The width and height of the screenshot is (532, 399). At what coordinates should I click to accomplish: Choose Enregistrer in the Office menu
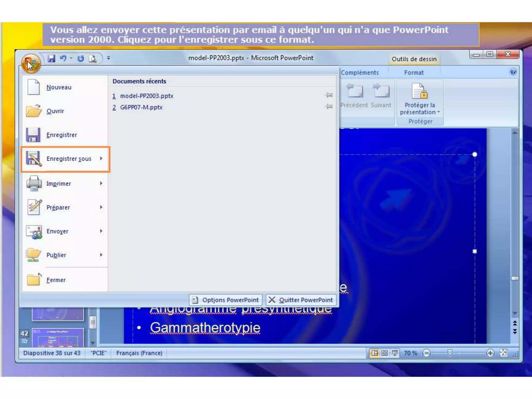(65, 135)
